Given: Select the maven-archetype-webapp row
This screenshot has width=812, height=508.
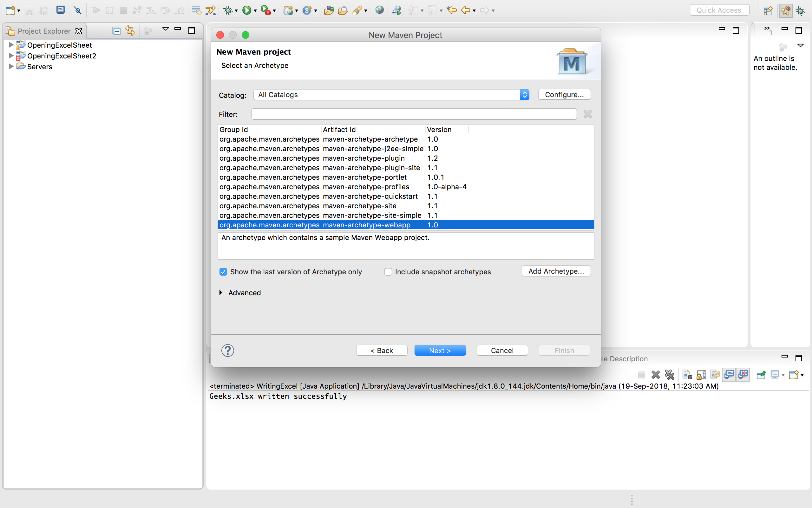Looking at the screenshot, I should click(x=406, y=225).
